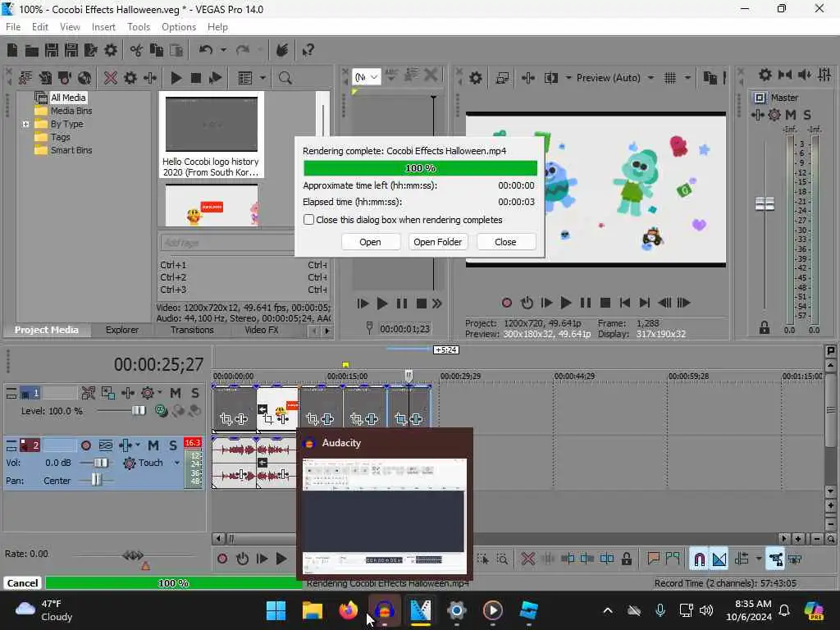The height and width of the screenshot is (630, 840).
Task: Create a new project via toolbar icon
Action: [x=11, y=50]
